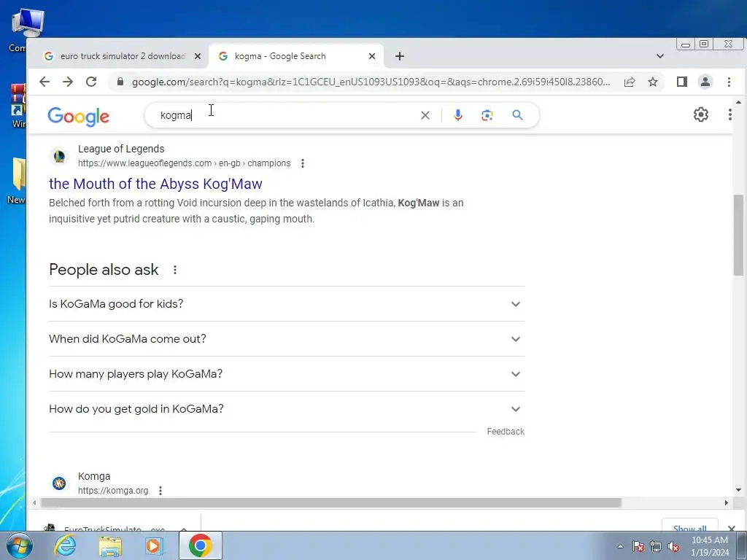
Task: Click the leagueoflegends.com result URL
Action: tap(184, 163)
